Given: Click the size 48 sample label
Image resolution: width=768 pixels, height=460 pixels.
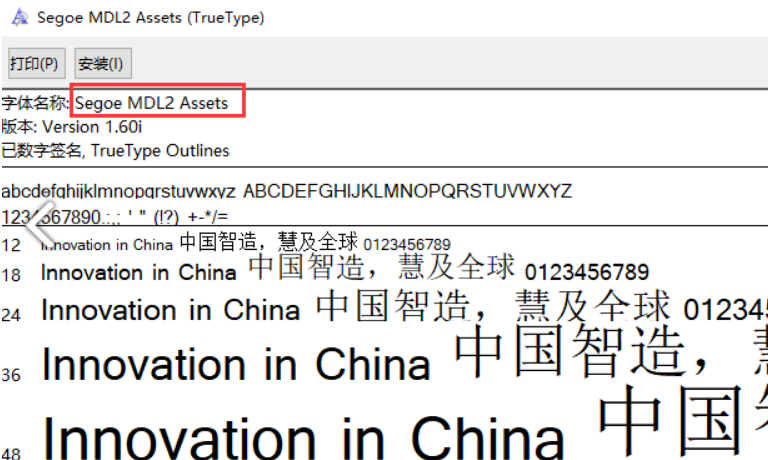Looking at the screenshot, I should click(x=11, y=453).
